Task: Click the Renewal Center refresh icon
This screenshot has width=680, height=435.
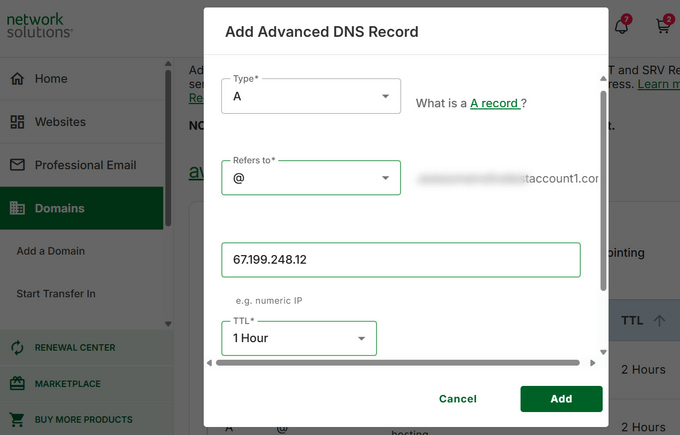Action: pyautogui.click(x=17, y=348)
